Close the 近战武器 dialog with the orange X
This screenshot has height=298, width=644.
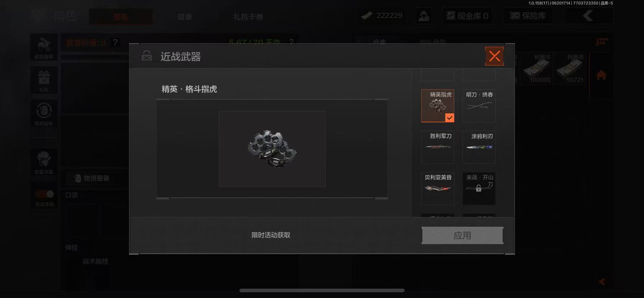494,56
